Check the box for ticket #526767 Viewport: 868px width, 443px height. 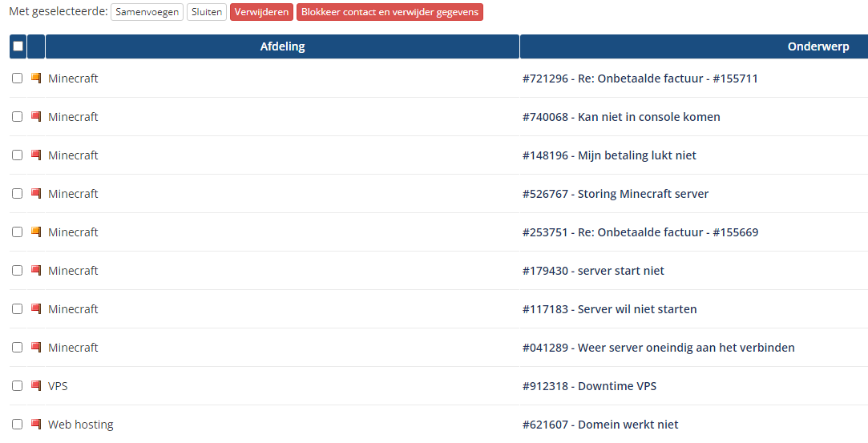click(18, 194)
